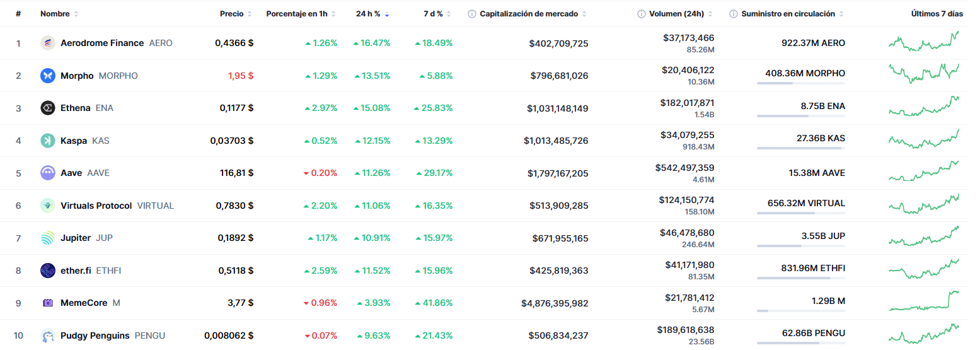The image size is (980, 350).
Task: Click the Ethena circulating supply progress bar
Action: pos(800,116)
